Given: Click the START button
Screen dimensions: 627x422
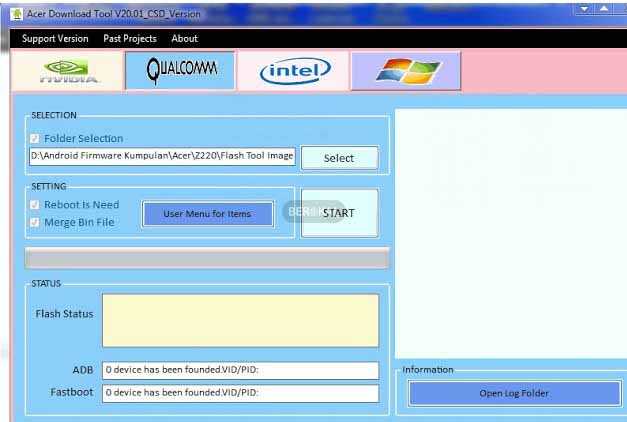Looking at the screenshot, I should point(339,213).
